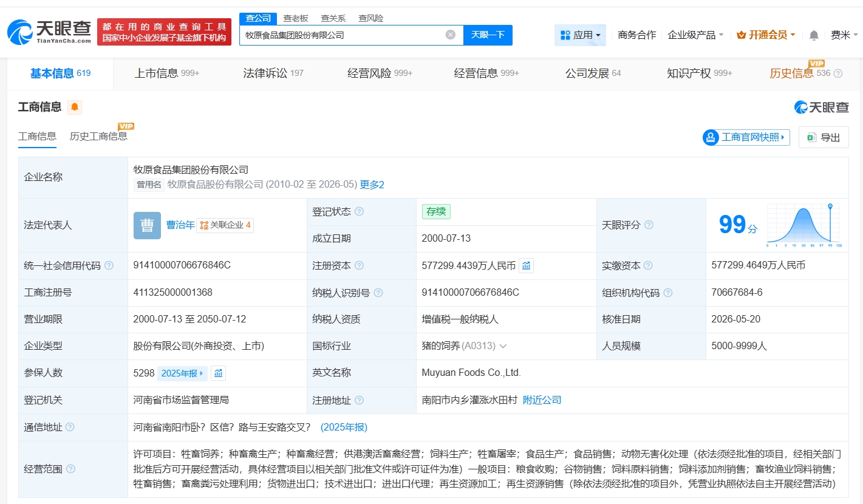
Task: Click help icon beside 统一社会信用代码
Action: (109, 265)
